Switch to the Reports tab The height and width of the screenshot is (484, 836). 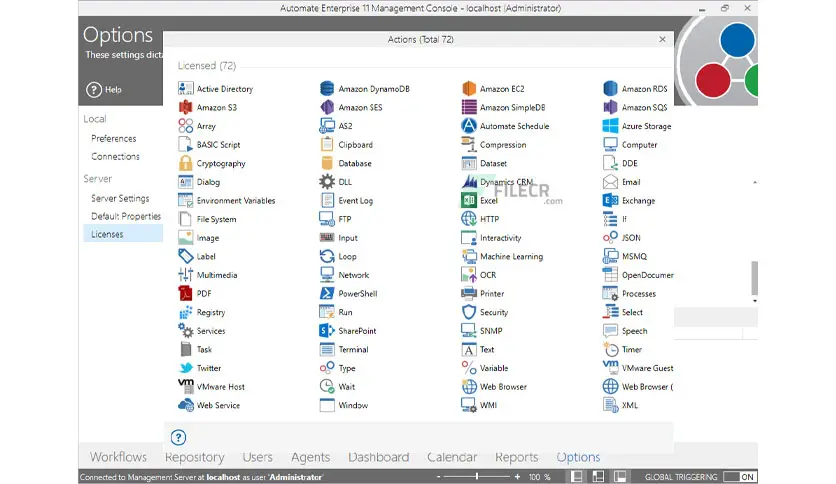pyautogui.click(x=517, y=457)
